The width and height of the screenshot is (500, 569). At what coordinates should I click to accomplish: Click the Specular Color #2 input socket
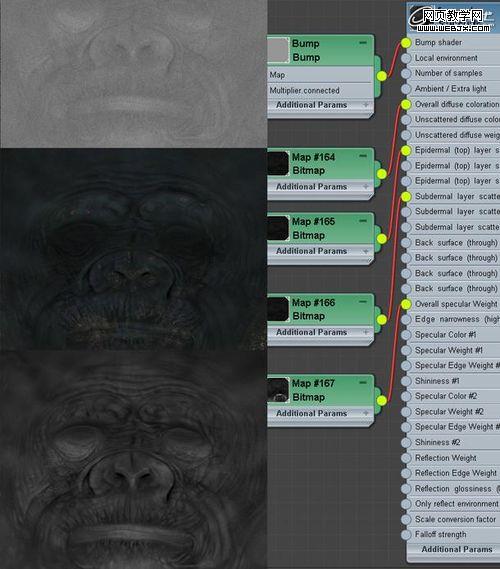(x=406, y=396)
